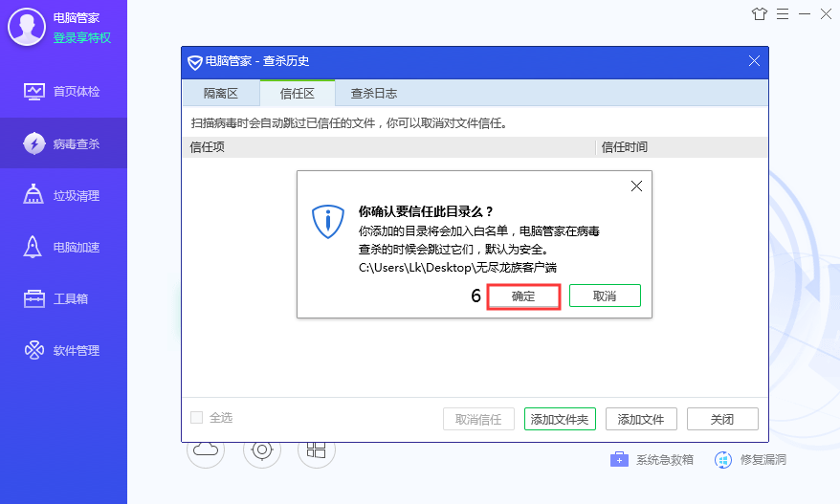Viewport: 840px width, 504px height.
Task: Tick the 全选 checkbox
Action: tap(197, 417)
